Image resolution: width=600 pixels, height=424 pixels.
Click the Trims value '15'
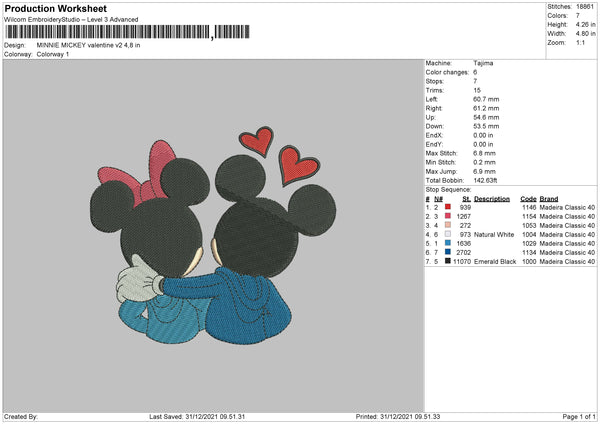pos(477,90)
